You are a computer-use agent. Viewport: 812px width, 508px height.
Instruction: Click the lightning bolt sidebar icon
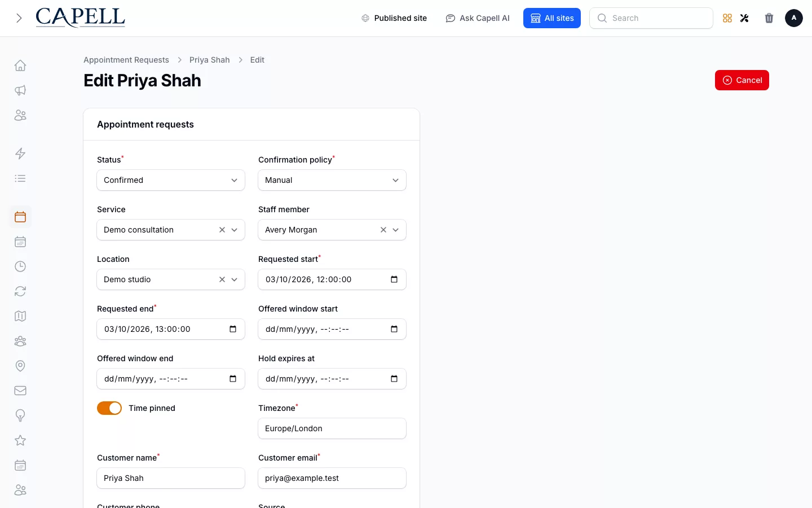[x=20, y=154]
